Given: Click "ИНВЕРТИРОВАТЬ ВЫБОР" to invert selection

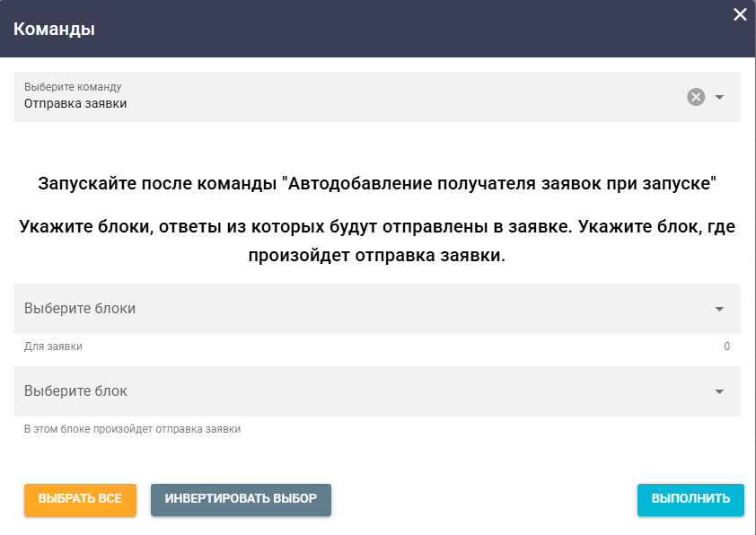Looking at the screenshot, I should click(x=241, y=500).
